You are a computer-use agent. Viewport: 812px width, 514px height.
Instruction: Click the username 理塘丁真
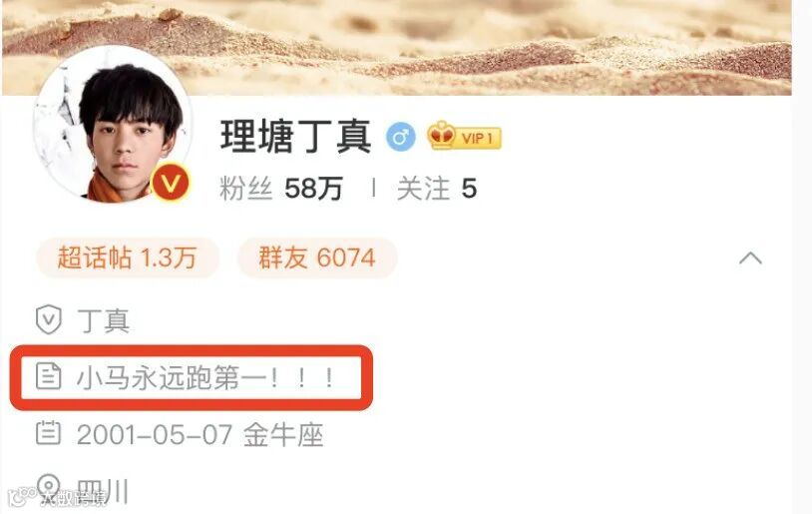pos(295,137)
